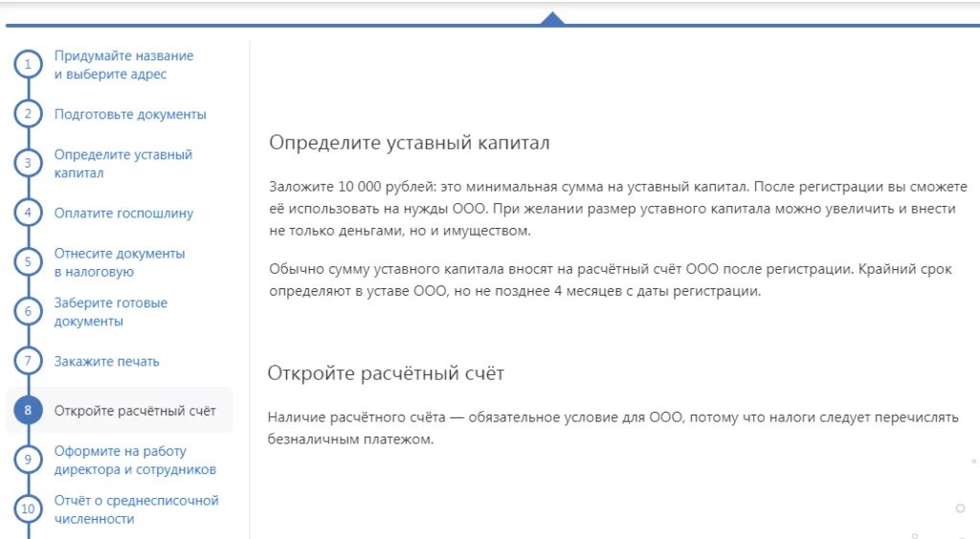Click paragraph starting 'Наличие расчётного счёта'
Screen dimensions: 980x539
pos(613,428)
